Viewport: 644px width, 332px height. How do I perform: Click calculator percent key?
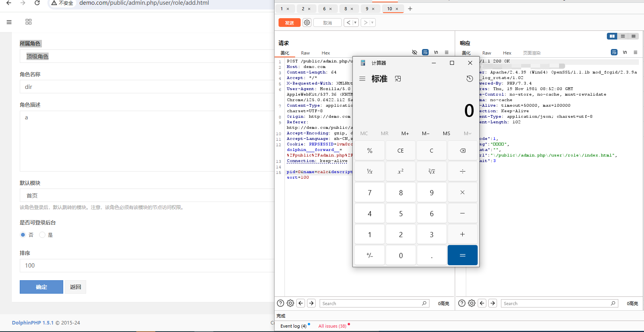pos(370,151)
